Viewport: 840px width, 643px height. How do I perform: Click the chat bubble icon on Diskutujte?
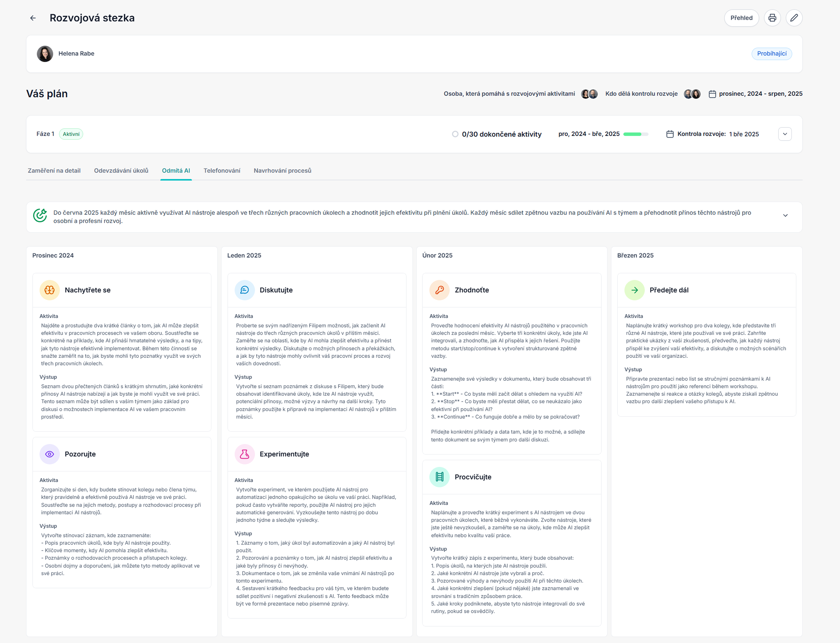pos(245,290)
